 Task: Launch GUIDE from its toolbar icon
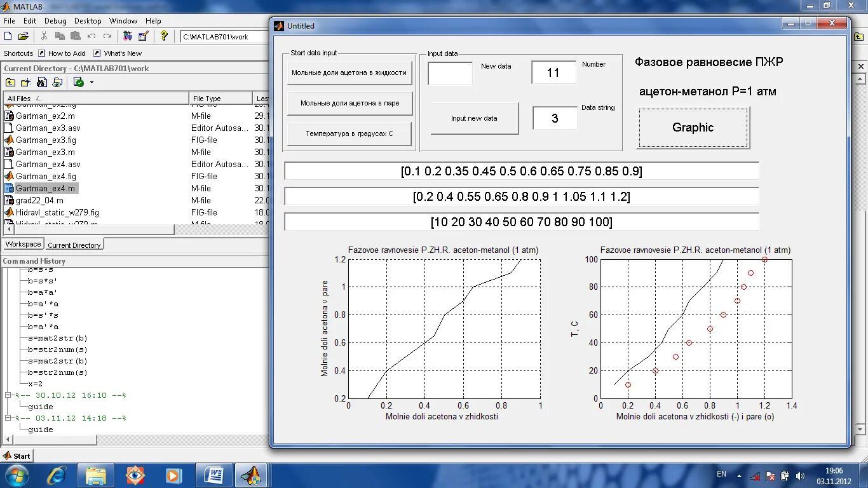(143, 36)
